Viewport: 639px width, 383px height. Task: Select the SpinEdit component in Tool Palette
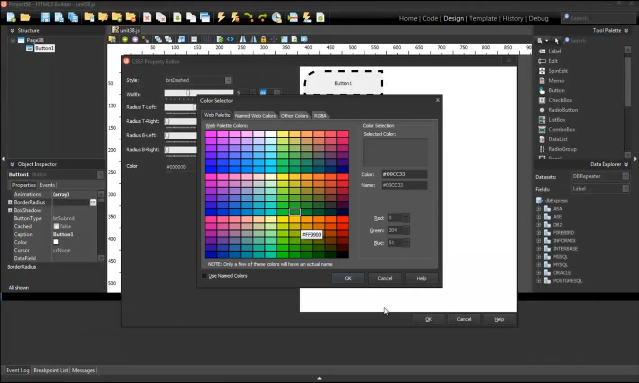pyautogui.click(x=557, y=70)
